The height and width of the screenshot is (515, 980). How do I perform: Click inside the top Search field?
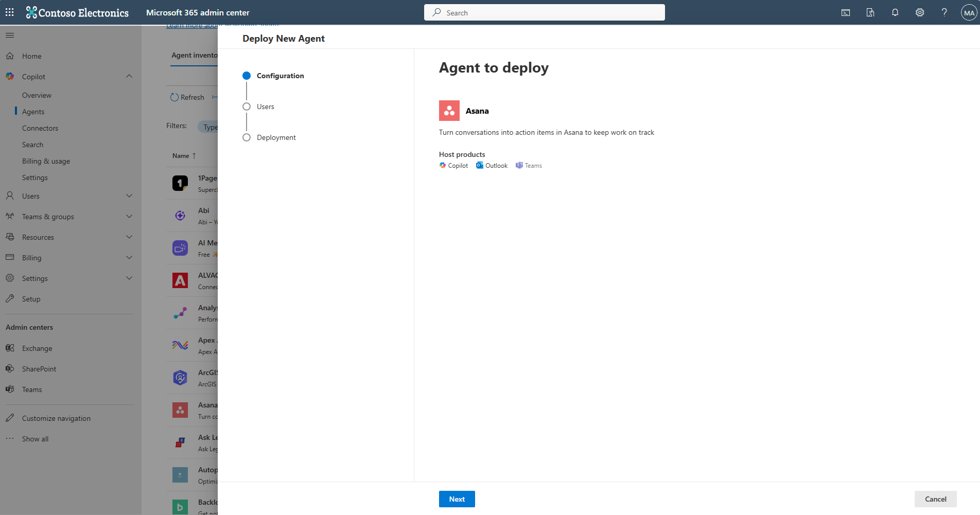click(544, 12)
